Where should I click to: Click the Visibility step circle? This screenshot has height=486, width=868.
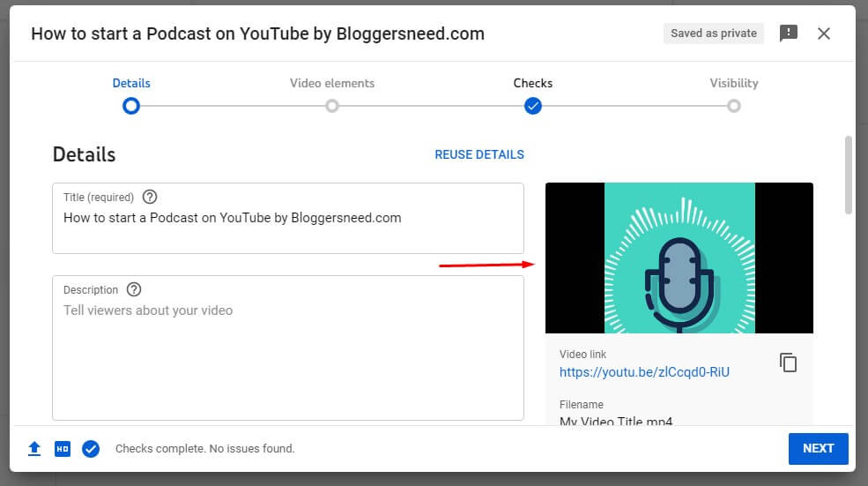coord(734,106)
